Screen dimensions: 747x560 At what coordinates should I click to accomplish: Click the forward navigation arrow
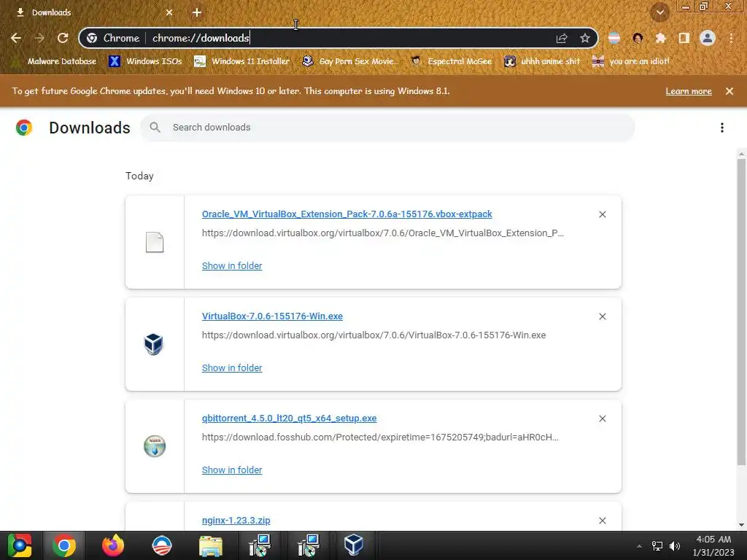coord(39,38)
